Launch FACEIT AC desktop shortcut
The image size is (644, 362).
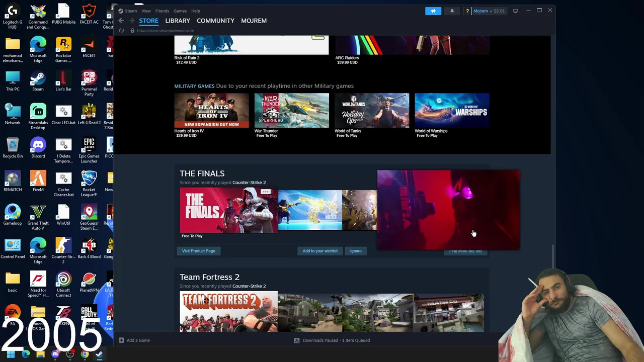pyautogui.click(x=89, y=15)
